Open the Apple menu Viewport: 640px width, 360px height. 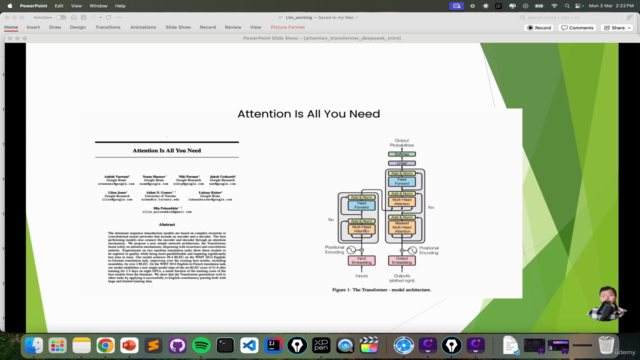(x=10, y=6)
